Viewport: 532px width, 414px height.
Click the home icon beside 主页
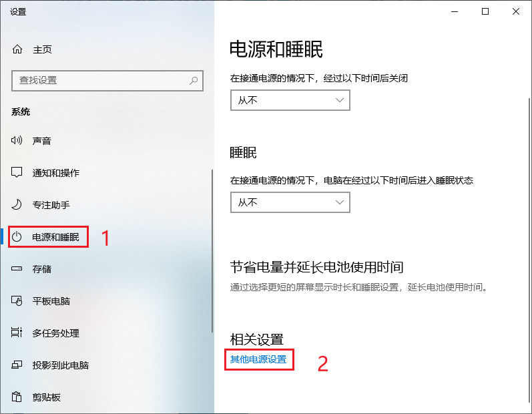click(x=17, y=49)
